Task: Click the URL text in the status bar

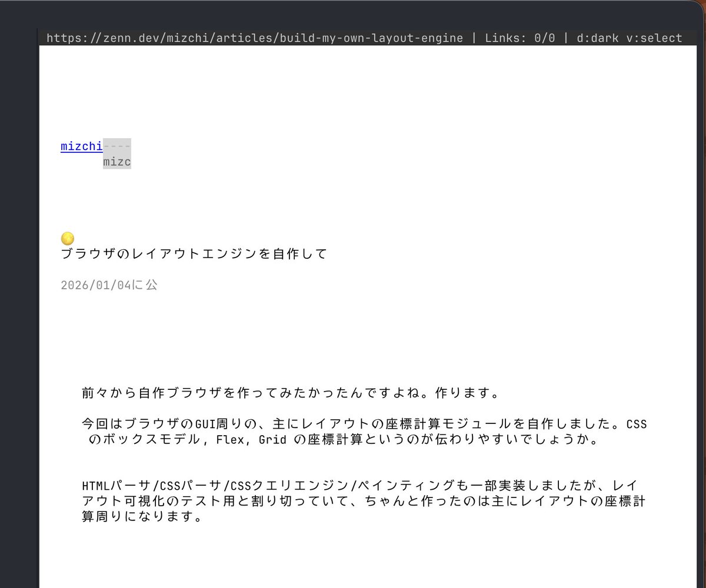Action: coord(255,38)
